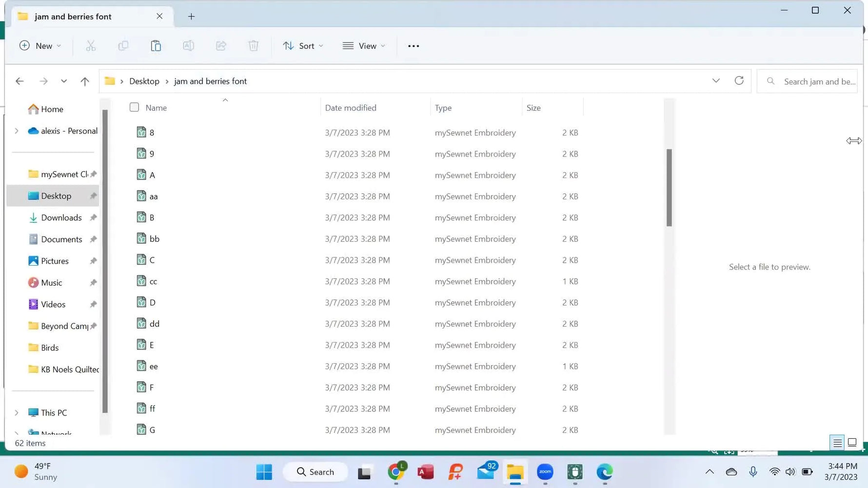Click the Cut scissors icon in toolbar
The width and height of the screenshot is (868, 488).
(x=91, y=46)
